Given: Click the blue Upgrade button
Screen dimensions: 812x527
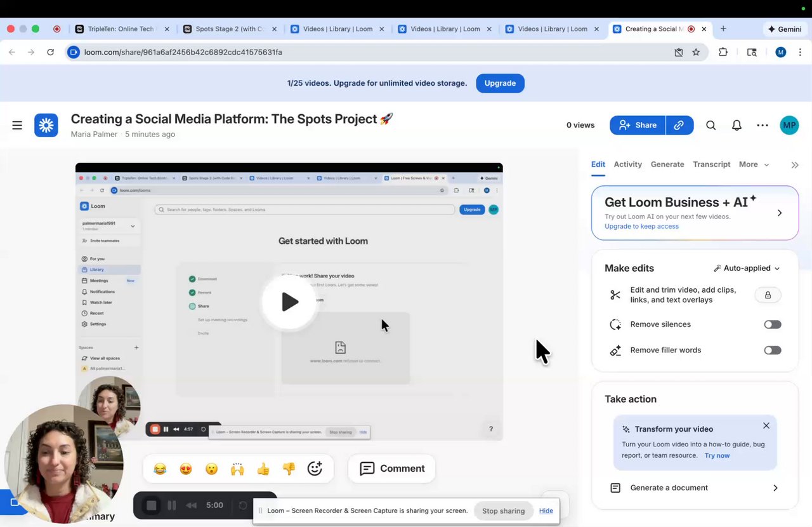Looking at the screenshot, I should [x=500, y=83].
